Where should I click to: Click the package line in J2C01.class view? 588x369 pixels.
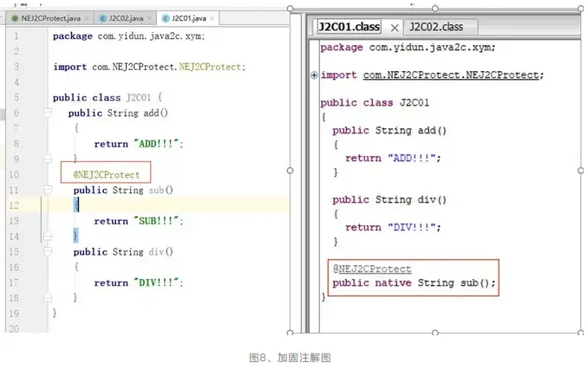408,48
